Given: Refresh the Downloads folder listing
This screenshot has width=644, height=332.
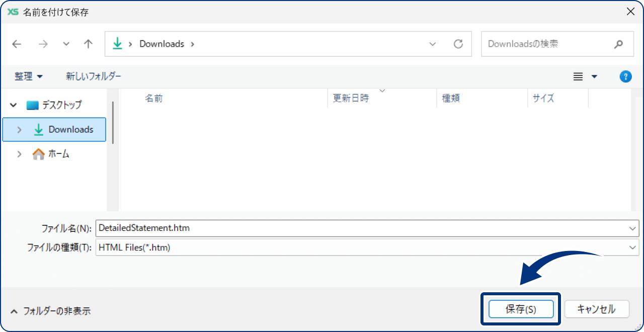Looking at the screenshot, I should pyautogui.click(x=458, y=44).
